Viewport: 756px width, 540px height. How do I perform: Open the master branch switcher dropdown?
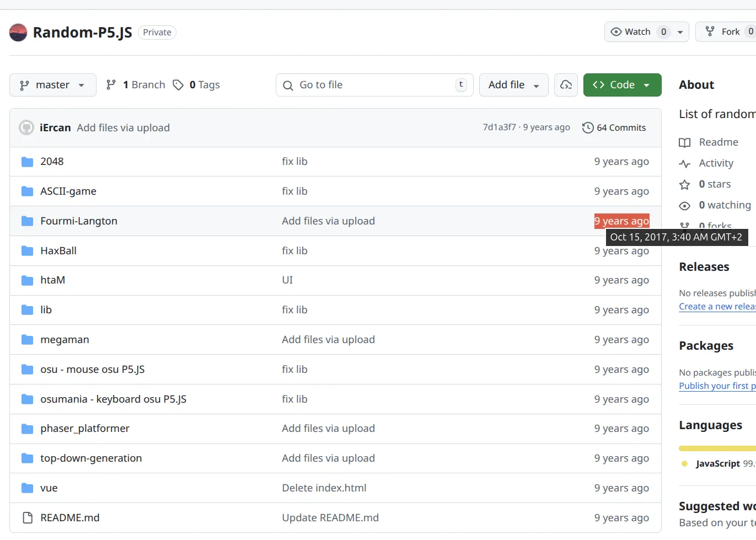[x=53, y=85]
